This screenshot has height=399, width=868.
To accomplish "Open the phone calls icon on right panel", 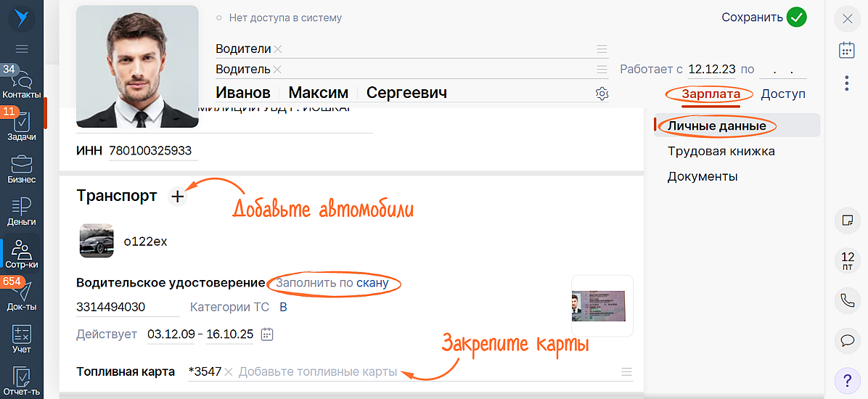I will click(x=847, y=300).
